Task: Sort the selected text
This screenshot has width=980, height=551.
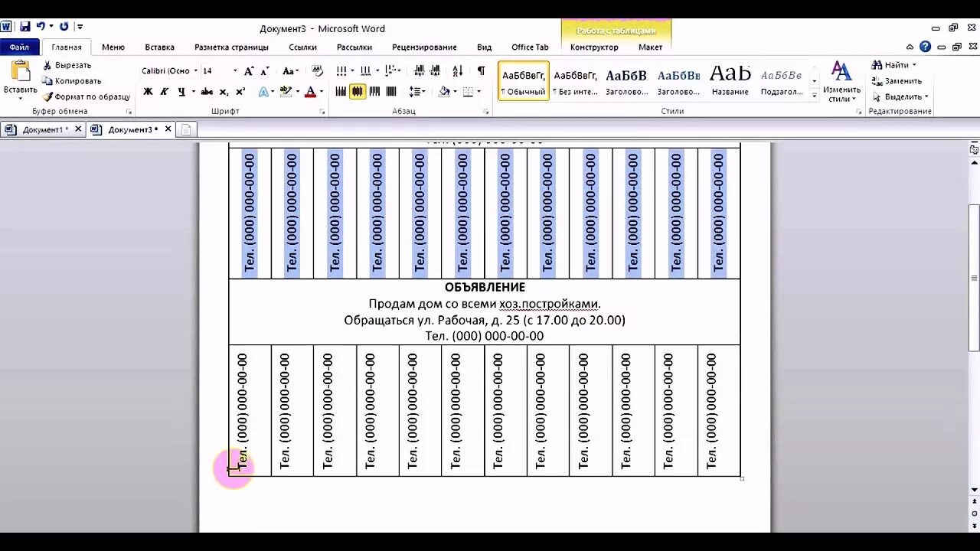Action: point(458,70)
